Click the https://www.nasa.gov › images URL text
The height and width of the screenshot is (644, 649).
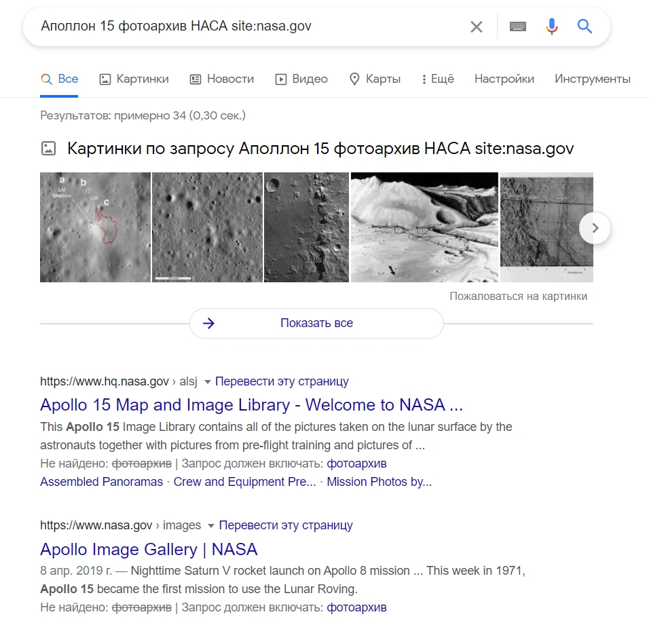point(120,525)
